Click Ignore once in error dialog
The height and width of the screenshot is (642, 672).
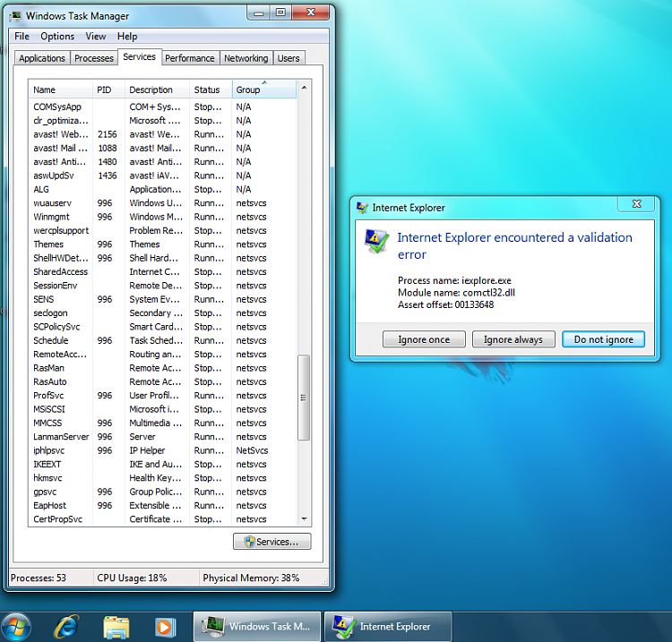point(424,339)
